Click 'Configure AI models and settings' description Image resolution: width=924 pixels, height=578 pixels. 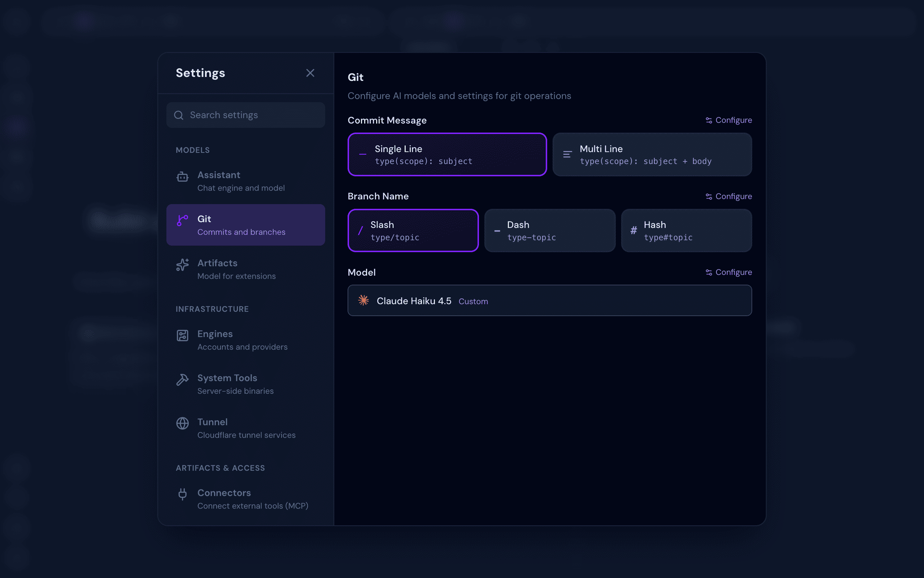pyautogui.click(x=459, y=96)
